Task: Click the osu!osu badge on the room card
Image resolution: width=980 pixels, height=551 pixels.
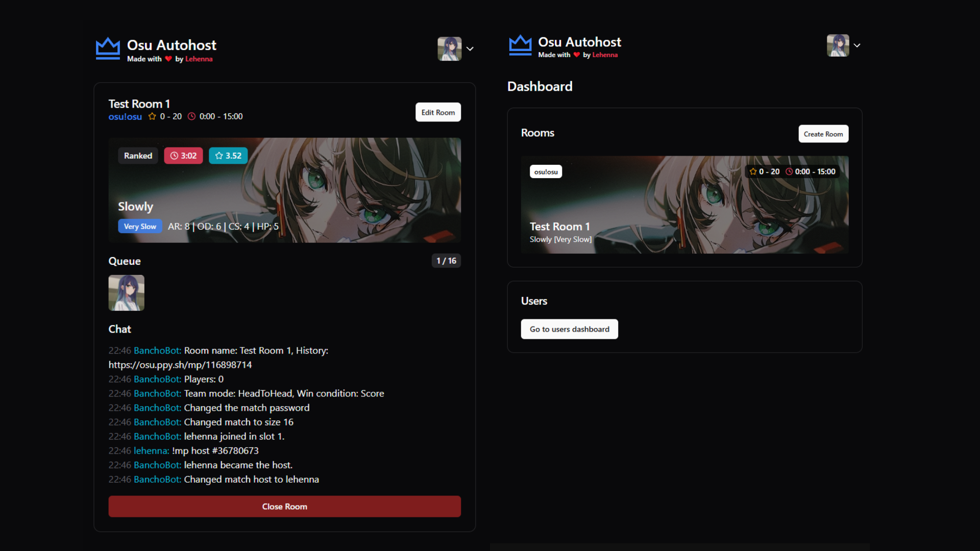Action: tap(546, 172)
